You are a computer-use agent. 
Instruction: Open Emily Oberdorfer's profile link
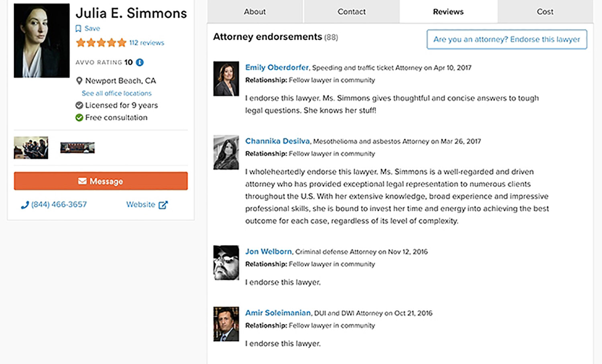tap(277, 67)
